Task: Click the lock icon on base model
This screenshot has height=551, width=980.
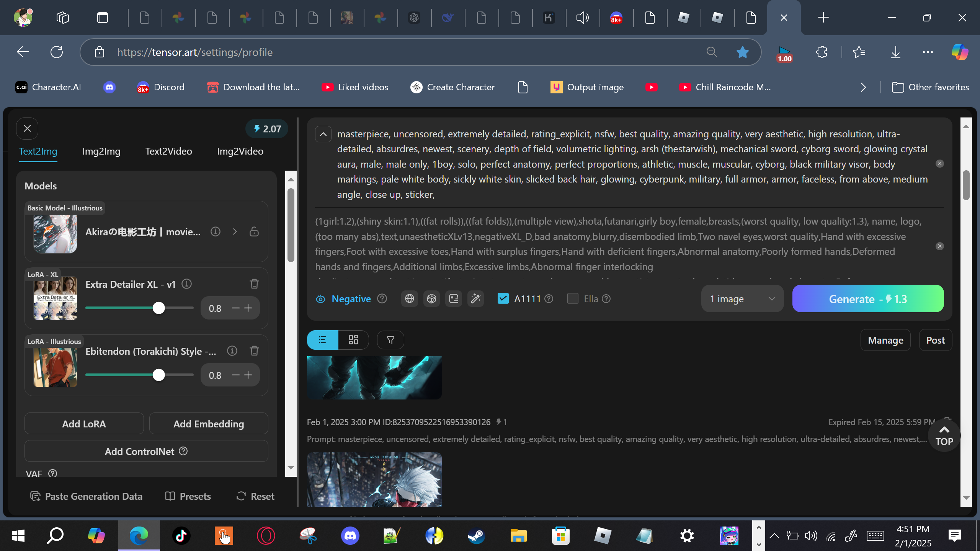Action: click(x=254, y=231)
